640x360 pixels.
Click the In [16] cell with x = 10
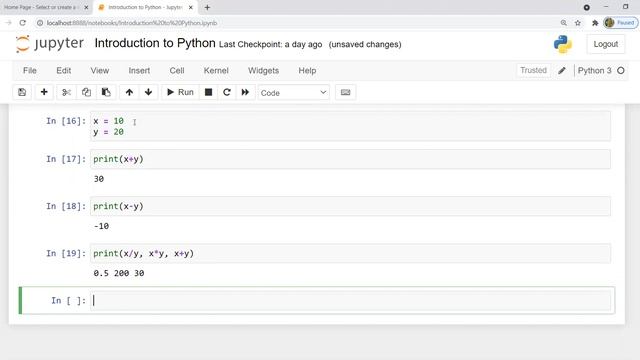point(351,126)
